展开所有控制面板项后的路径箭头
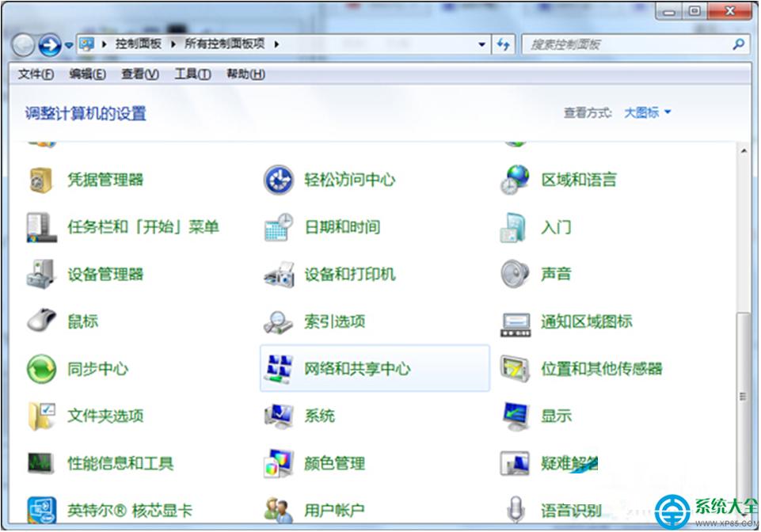761x532 pixels. (x=275, y=44)
